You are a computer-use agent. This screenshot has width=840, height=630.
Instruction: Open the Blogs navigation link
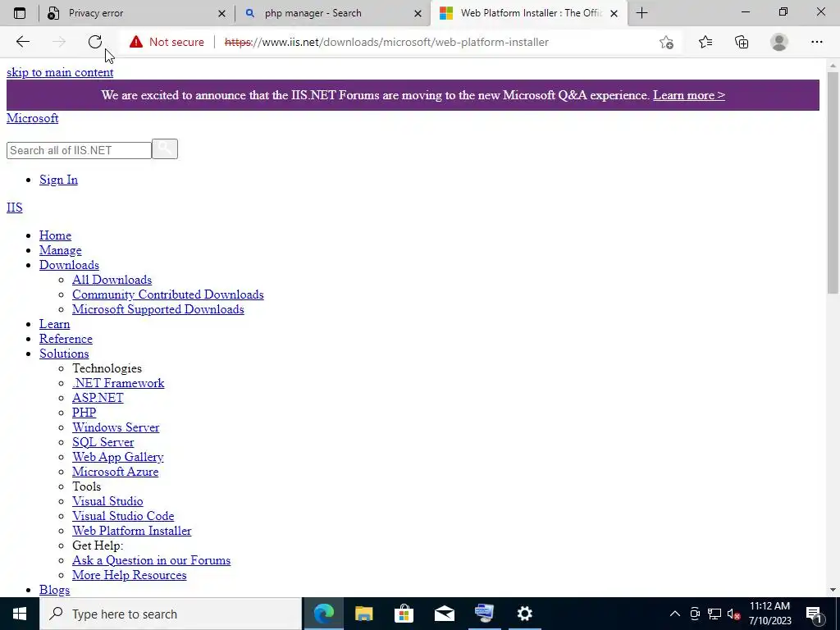[x=55, y=590]
